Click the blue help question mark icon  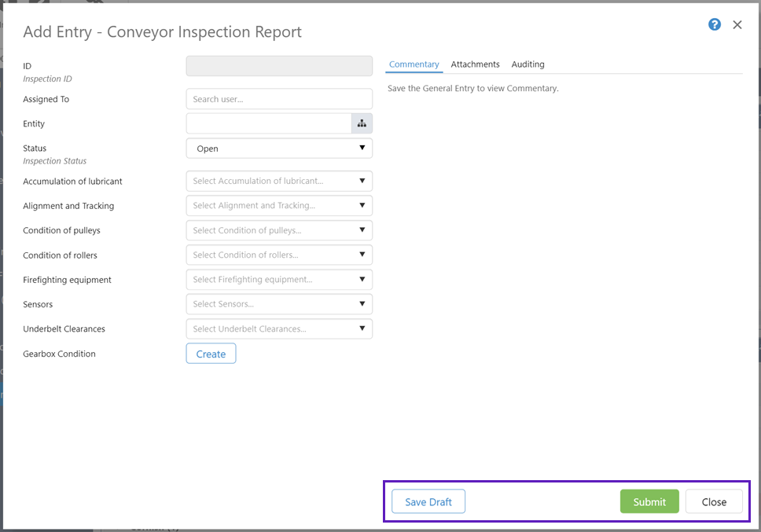tap(715, 24)
